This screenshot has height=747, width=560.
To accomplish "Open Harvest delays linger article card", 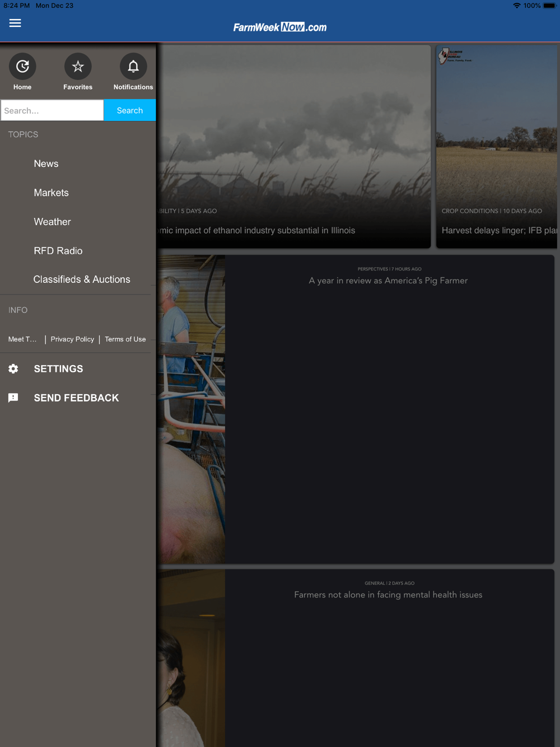I will click(x=497, y=147).
